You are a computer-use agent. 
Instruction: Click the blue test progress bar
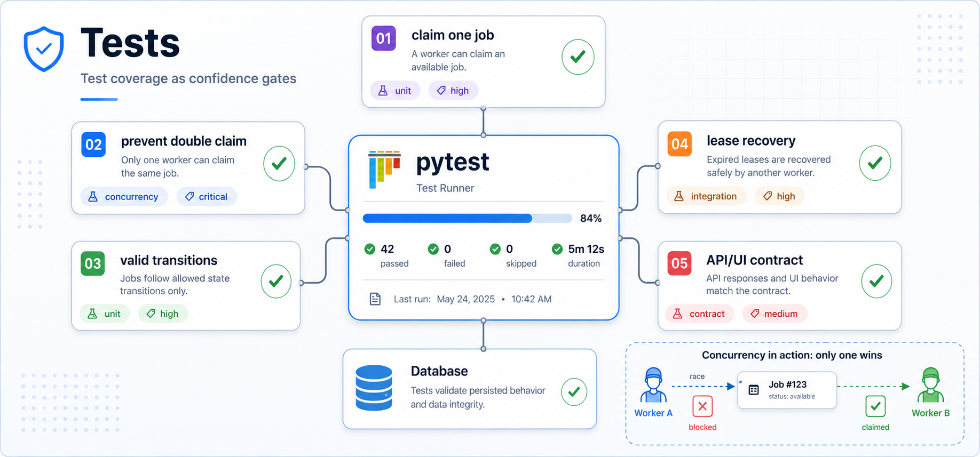(467, 218)
